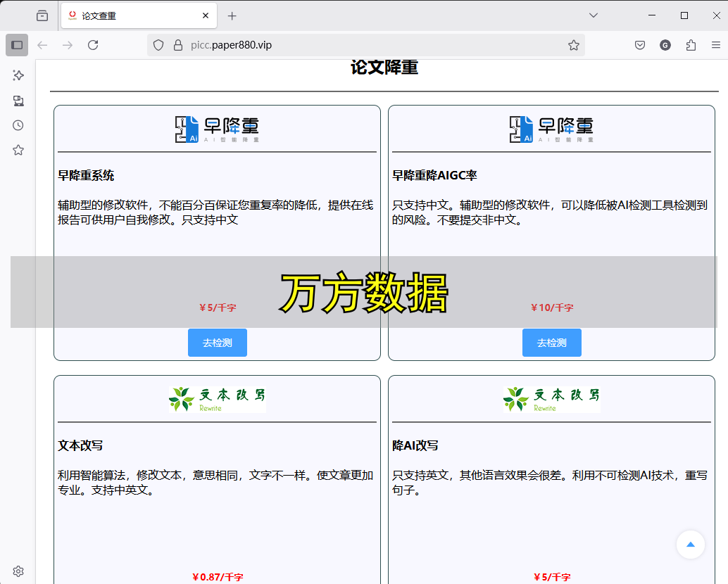The width and height of the screenshot is (728, 584).
Task: Click the 早降重 logo in 降AIGC率 card
Action: 551,129
